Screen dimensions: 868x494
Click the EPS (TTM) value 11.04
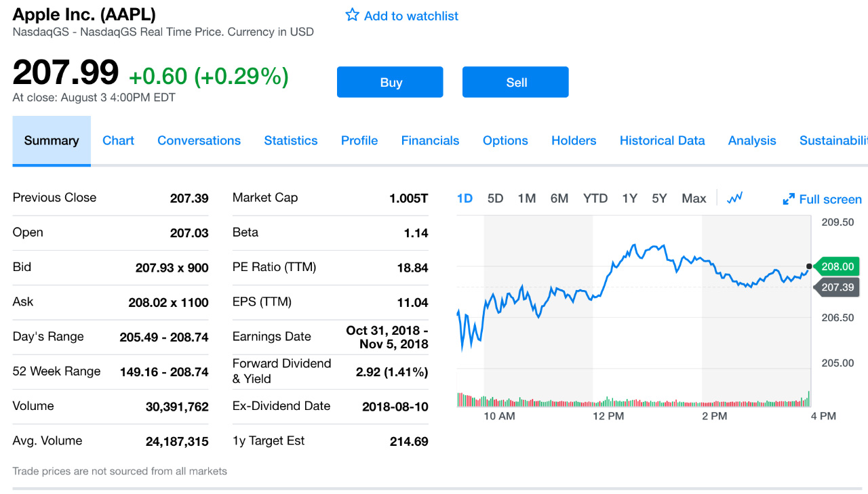412,303
